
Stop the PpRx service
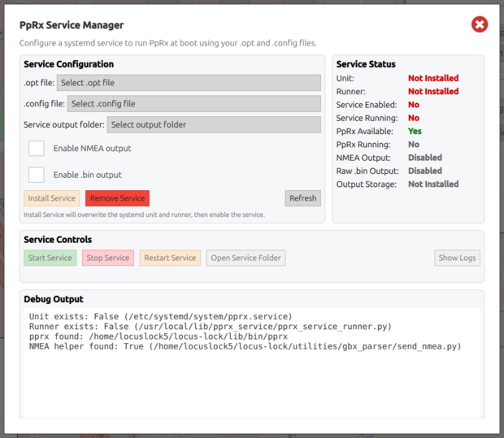[108, 258]
